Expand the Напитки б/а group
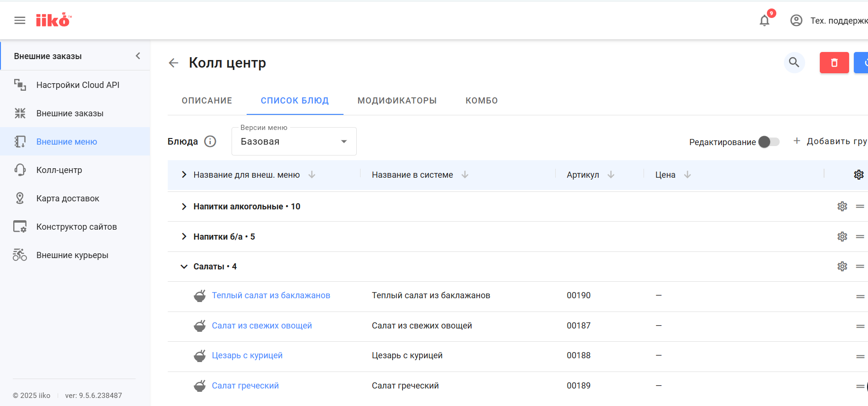This screenshot has width=868, height=406. coord(184,237)
